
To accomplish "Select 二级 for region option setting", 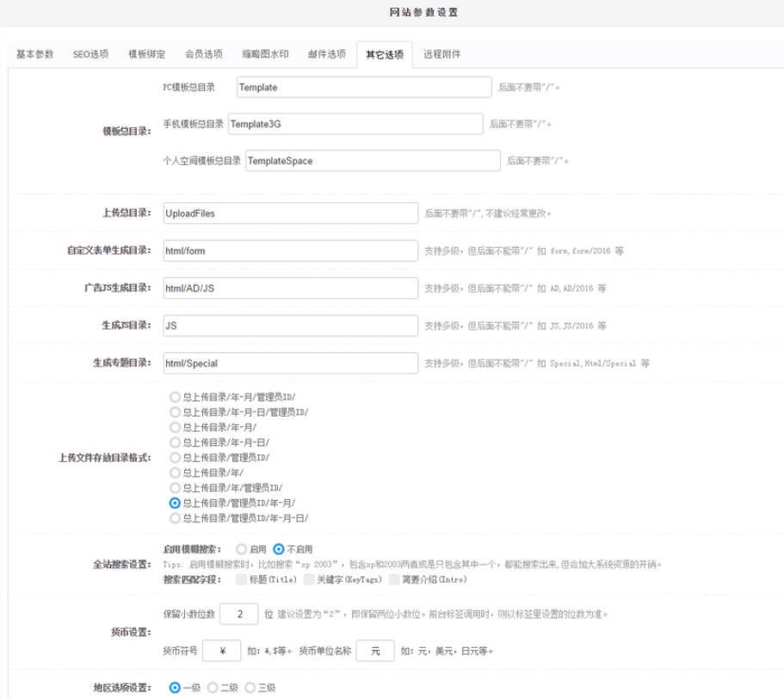I will point(213,688).
